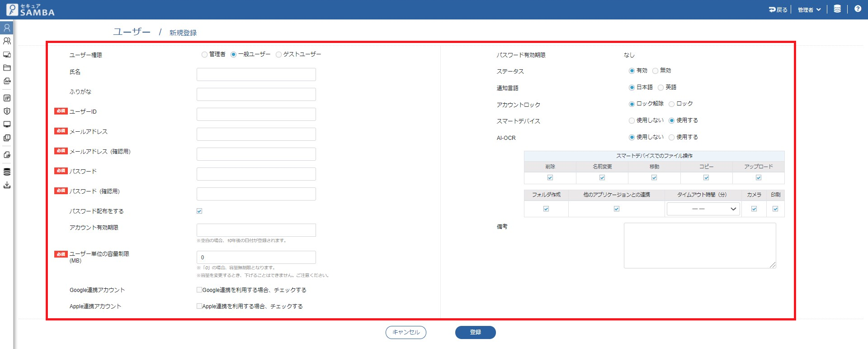Open the groups icon in the sidebar

[x=7, y=41]
